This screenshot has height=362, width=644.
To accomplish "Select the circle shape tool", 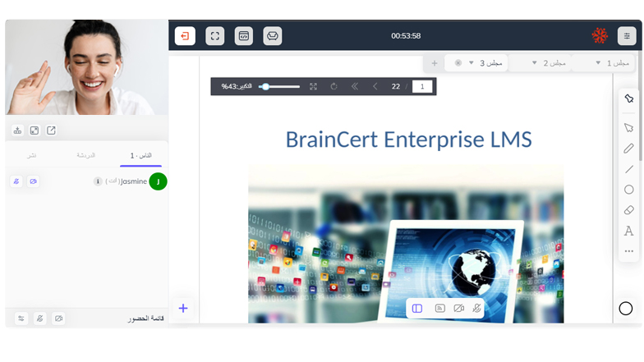I will 629,190.
